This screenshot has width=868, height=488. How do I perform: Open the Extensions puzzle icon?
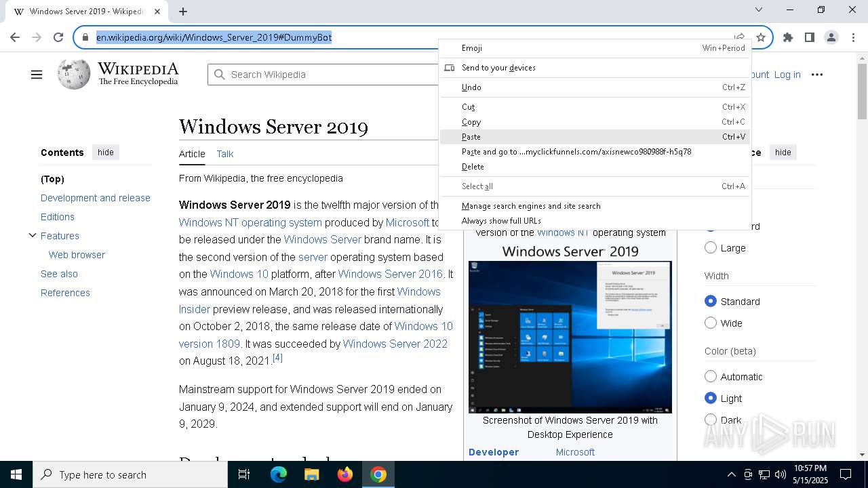[x=788, y=37]
